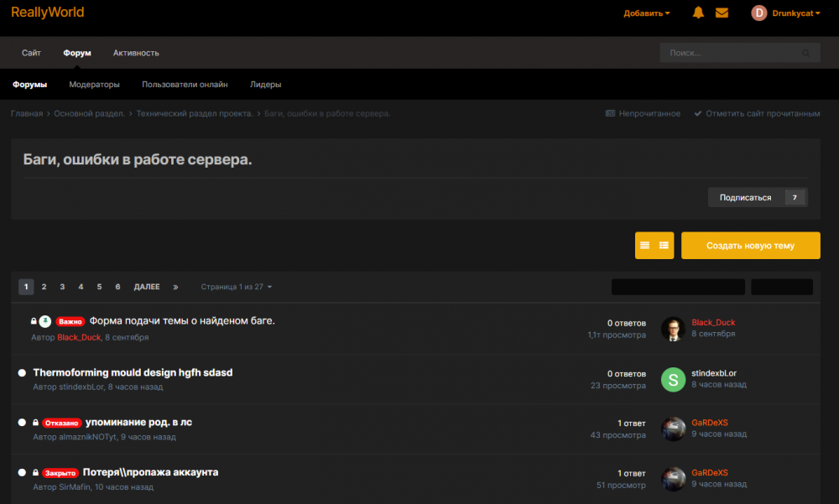Open the Модераторы submenu item

pos(94,85)
